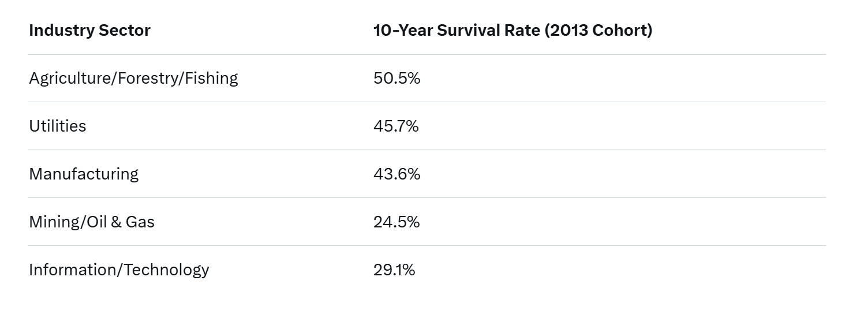Click the word Agriculture in first row
The width and height of the screenshot is (868, 314).
70,78
